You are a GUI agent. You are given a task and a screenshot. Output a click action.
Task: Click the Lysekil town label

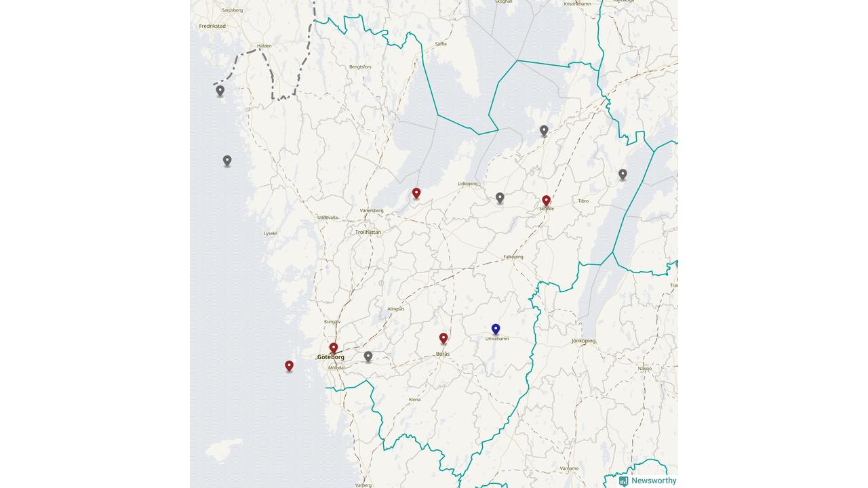271,233
